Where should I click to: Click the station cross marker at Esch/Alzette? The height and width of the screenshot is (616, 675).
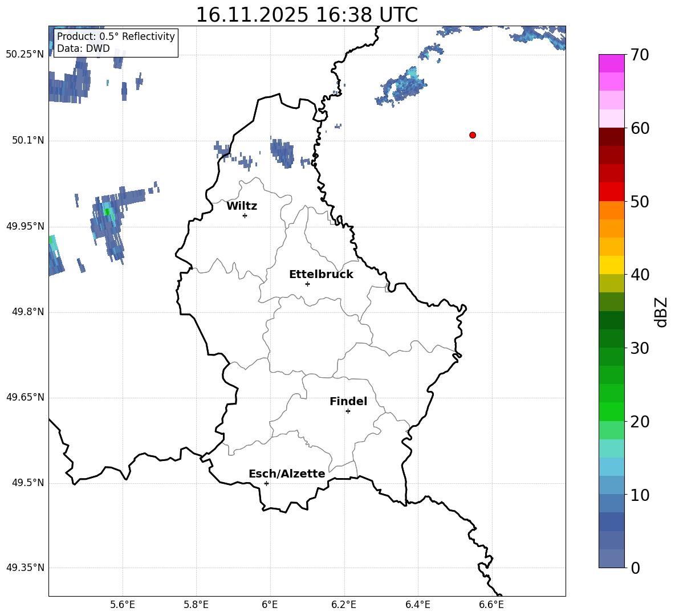[266, 483]
